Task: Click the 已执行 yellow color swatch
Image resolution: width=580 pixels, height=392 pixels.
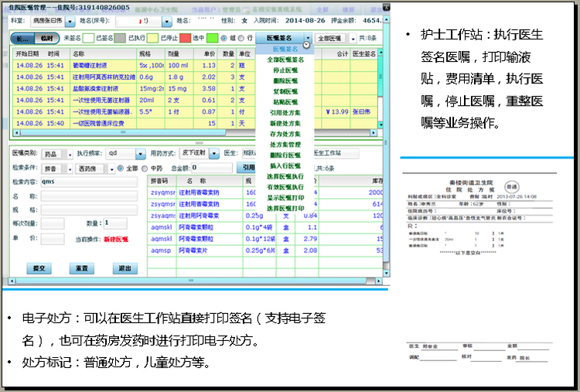Action: pos(152,38)
